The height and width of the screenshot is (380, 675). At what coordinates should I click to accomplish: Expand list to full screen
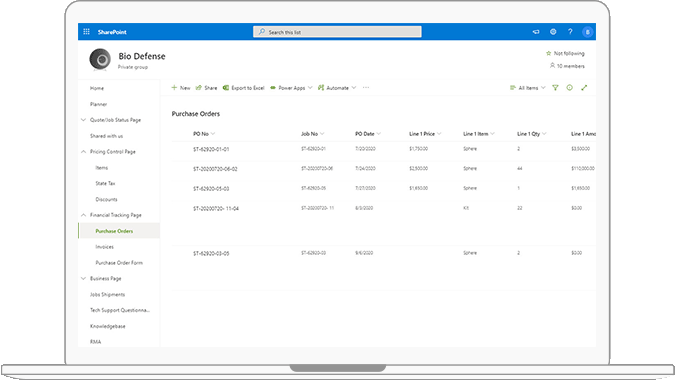tap(584, 88)
